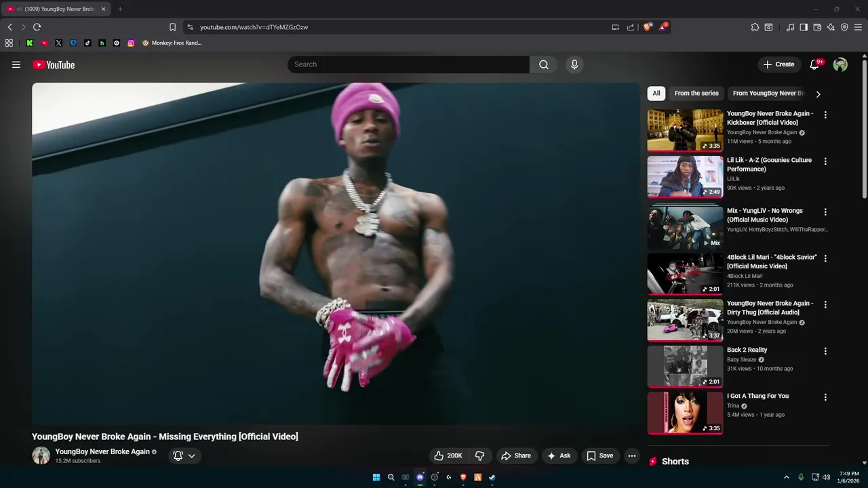The image size is (868, 488).
Task: Bookmark this page with the bookmark icon
Action: coord(172,27)
